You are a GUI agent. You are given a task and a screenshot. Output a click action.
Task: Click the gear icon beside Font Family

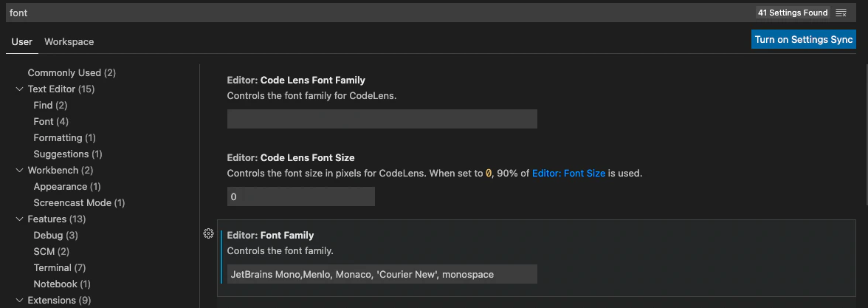tap(208, 234)
